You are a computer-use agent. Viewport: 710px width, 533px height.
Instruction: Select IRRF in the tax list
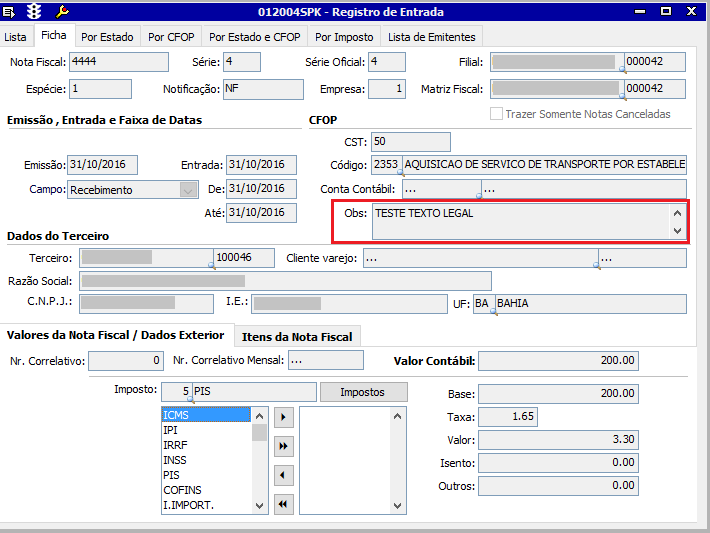tap(206, 445)
